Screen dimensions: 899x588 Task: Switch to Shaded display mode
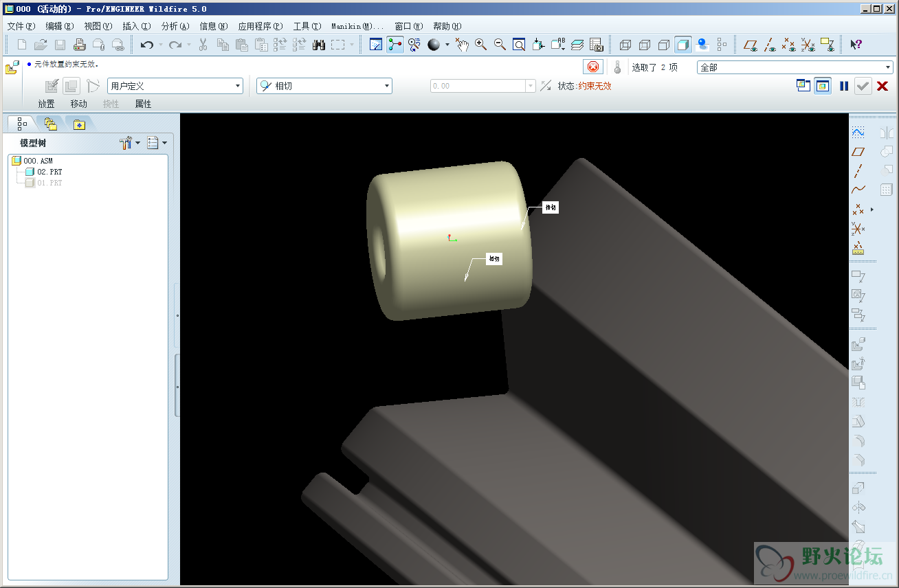tap(683, 45)
